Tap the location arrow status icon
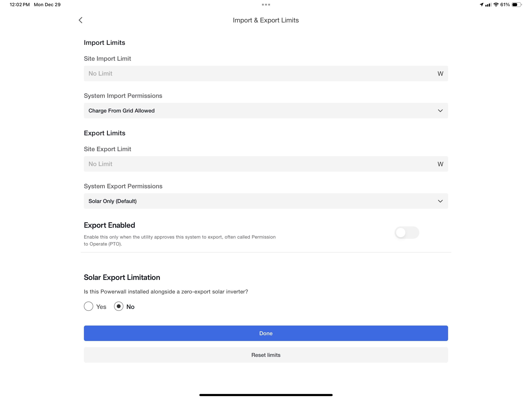The width and height of the screenshot is (532, 399). click(481, 5)
